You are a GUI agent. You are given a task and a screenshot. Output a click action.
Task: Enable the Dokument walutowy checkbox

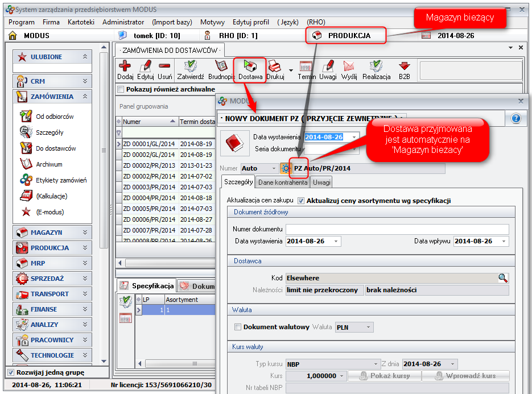pos(238,327)
